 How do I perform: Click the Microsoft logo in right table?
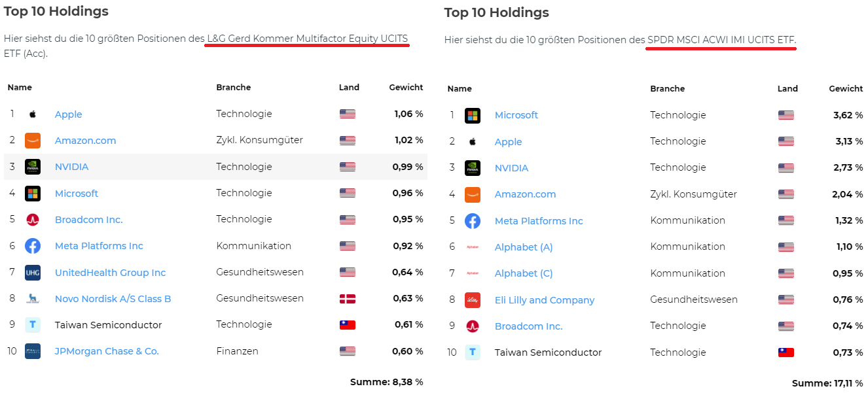pyautogui.click(x=473, y=116)
